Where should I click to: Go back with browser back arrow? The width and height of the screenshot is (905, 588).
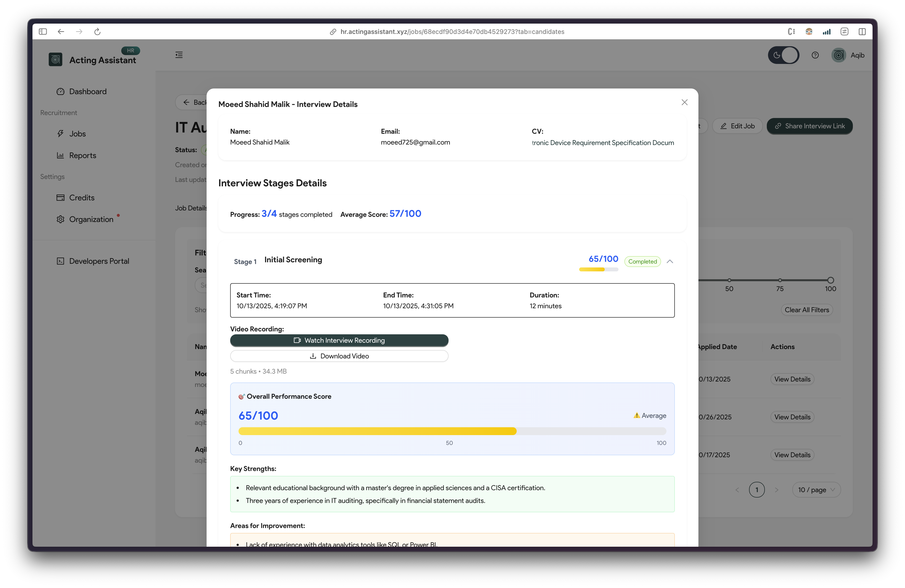pyautogui.click(x=61, y=31)
